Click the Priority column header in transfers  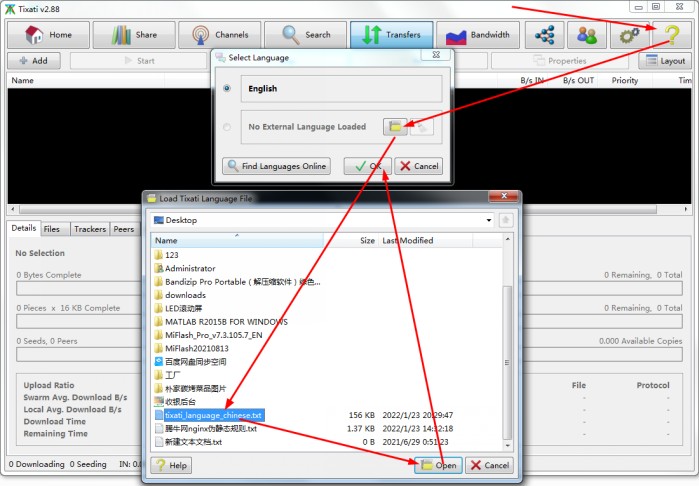point(625,80)
